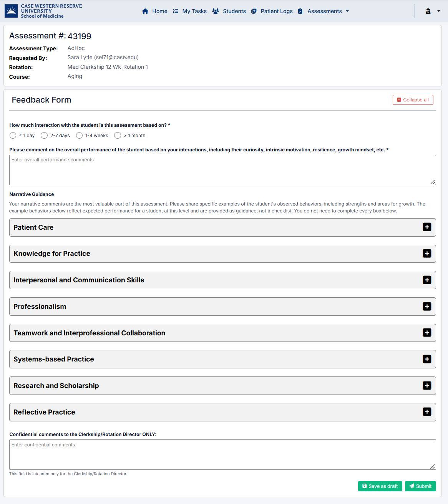This screenshot has height=504, width=448.
Task: Expand the Professionalism section
Action: [427, 307]
